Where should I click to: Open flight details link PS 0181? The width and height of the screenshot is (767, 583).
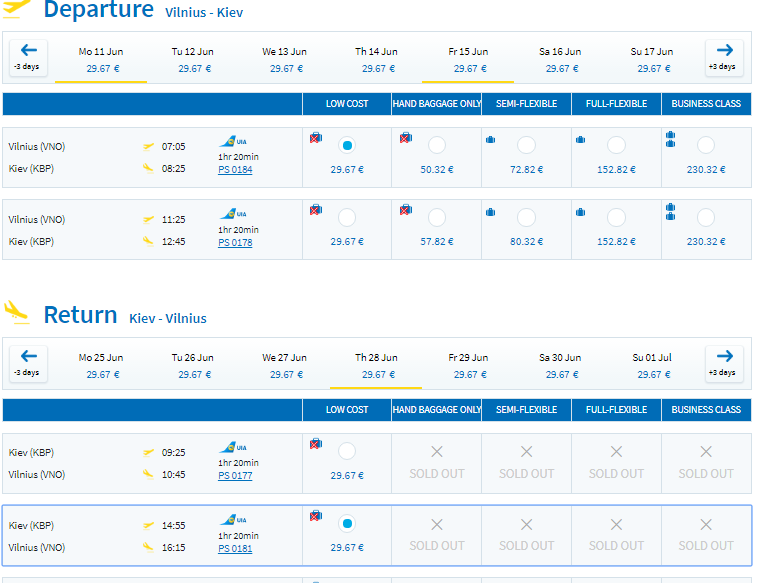click(x=235, y=548)
